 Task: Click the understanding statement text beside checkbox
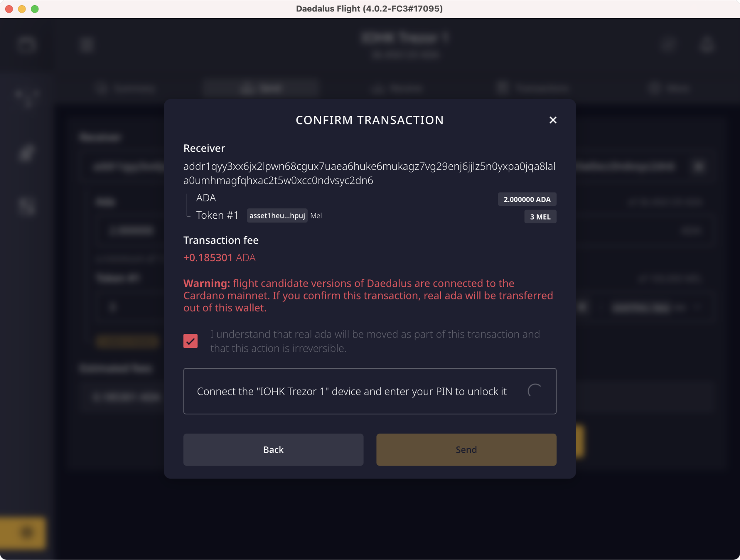(375, 341)
